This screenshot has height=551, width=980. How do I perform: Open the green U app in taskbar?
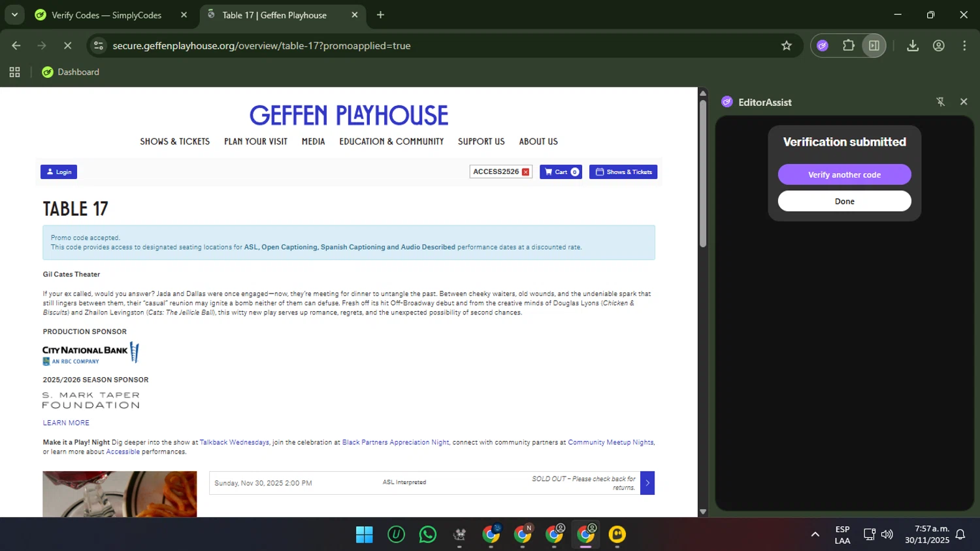point(396,535)
